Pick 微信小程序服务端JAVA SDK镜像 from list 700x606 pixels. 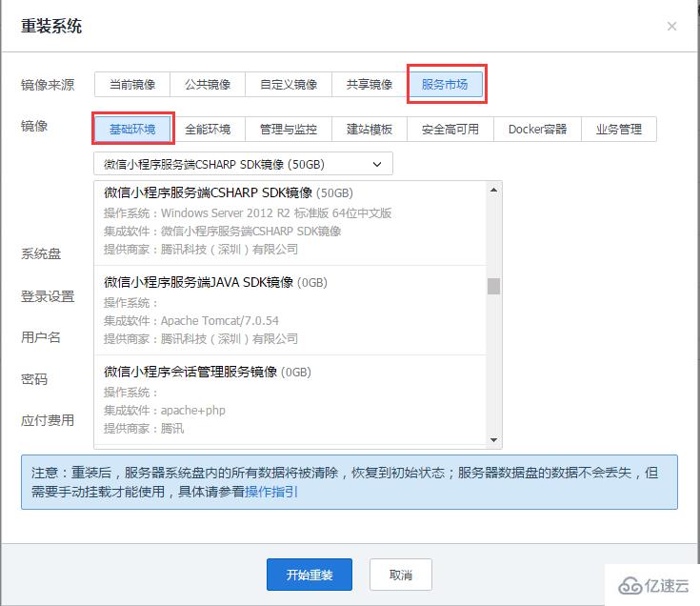tap(290, 311)
